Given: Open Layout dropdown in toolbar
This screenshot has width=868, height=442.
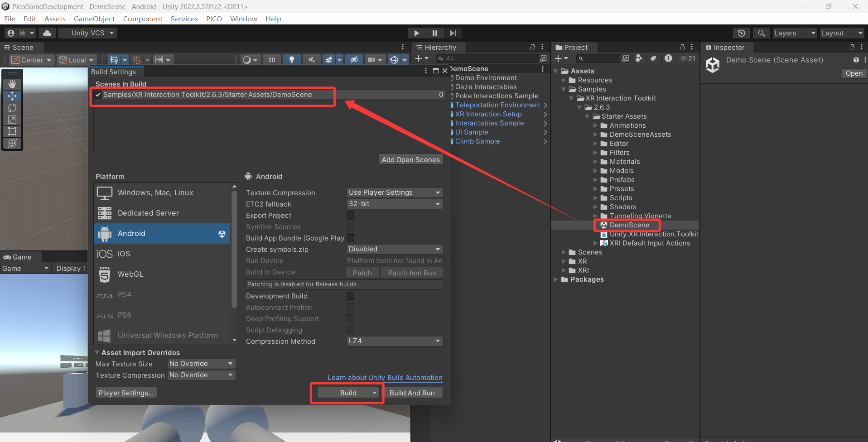Looking at the screenshot, I should coord(842,33).
